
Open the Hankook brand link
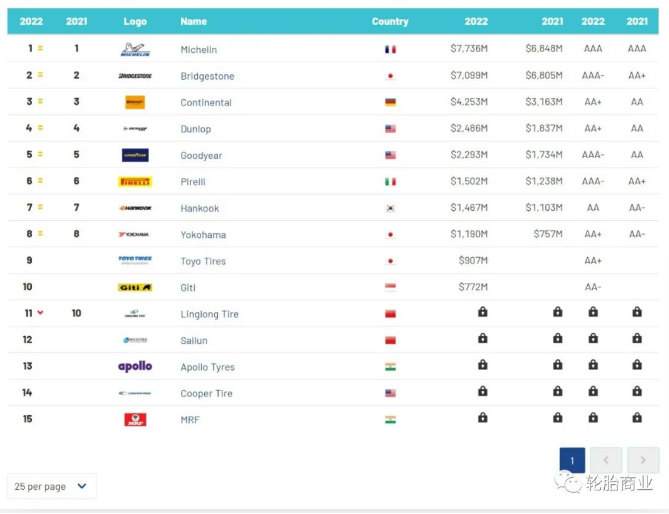click(x=200, y=209)
